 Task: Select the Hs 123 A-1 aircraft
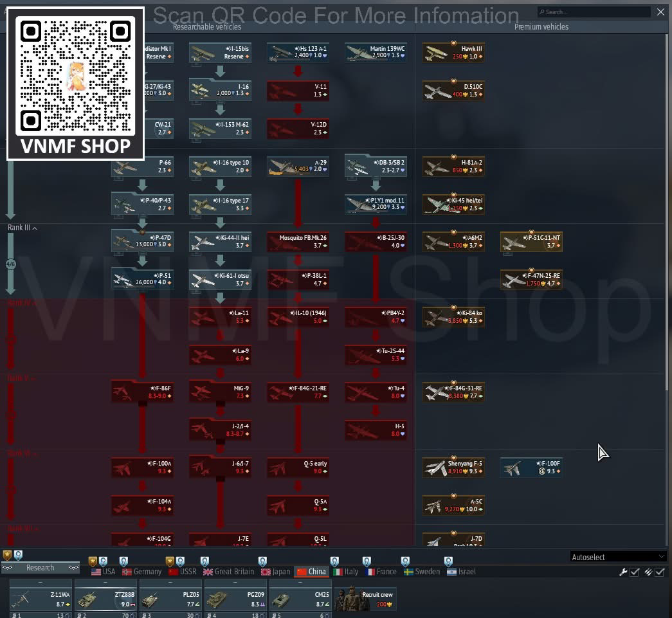(x=298, y=53)
